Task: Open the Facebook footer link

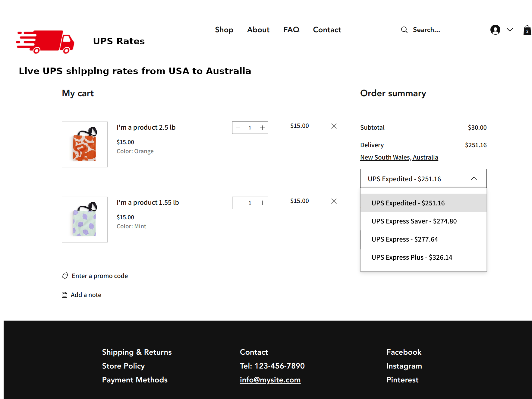Action: click(x=404, y=352)
